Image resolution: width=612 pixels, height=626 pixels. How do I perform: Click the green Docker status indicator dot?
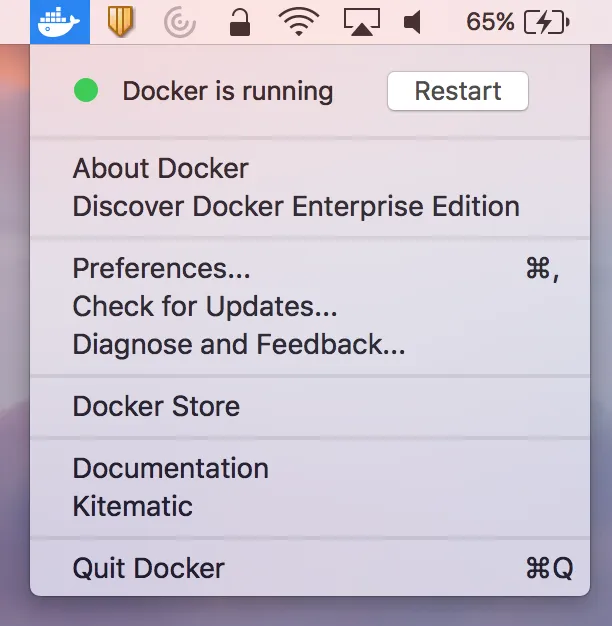click(86, 91)
